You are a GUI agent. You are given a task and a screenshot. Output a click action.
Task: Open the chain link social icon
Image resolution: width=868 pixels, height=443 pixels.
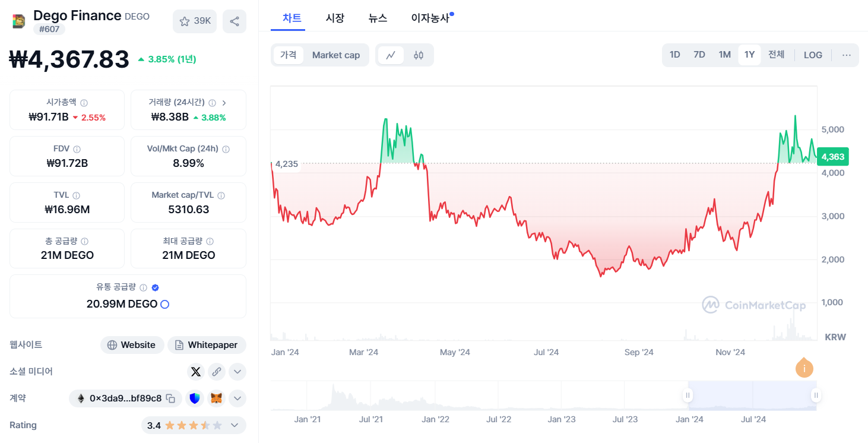tap(217, 372)
